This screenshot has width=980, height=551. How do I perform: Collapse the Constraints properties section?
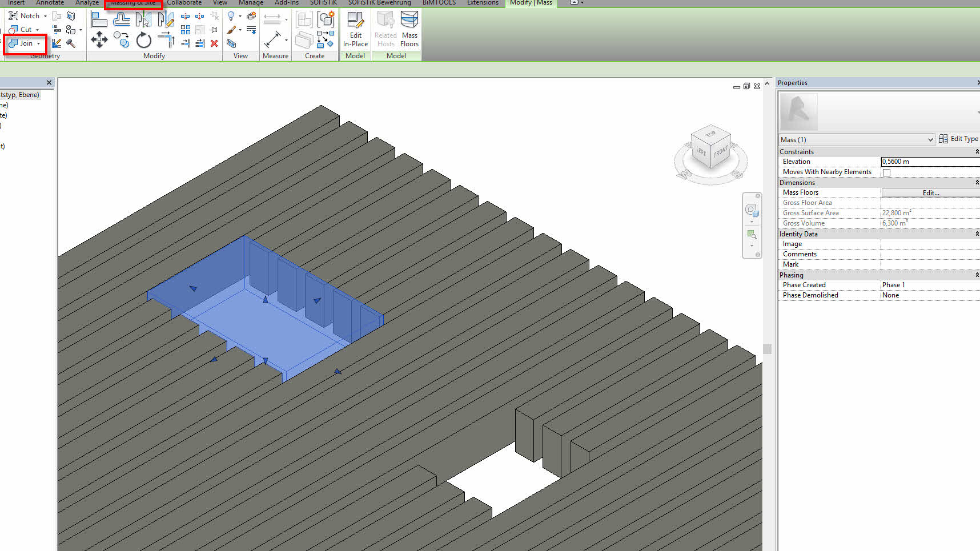click(977, 152)
